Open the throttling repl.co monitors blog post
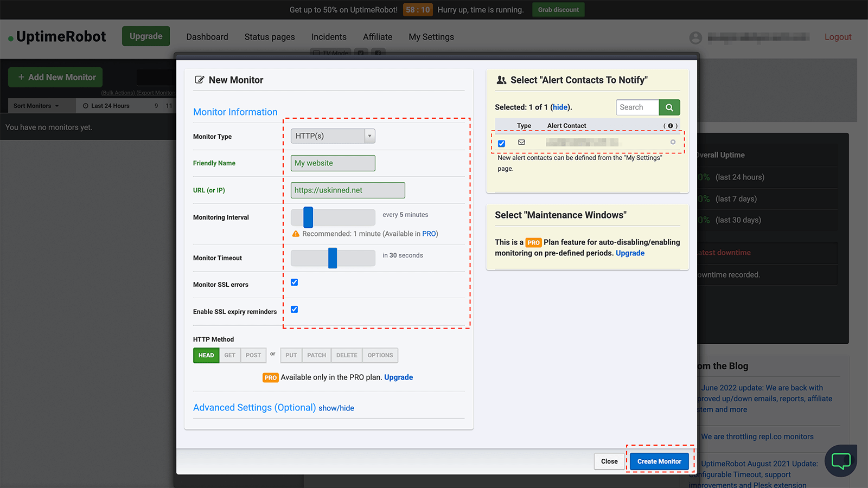The image size is (868, 488). tap(757, 436)
